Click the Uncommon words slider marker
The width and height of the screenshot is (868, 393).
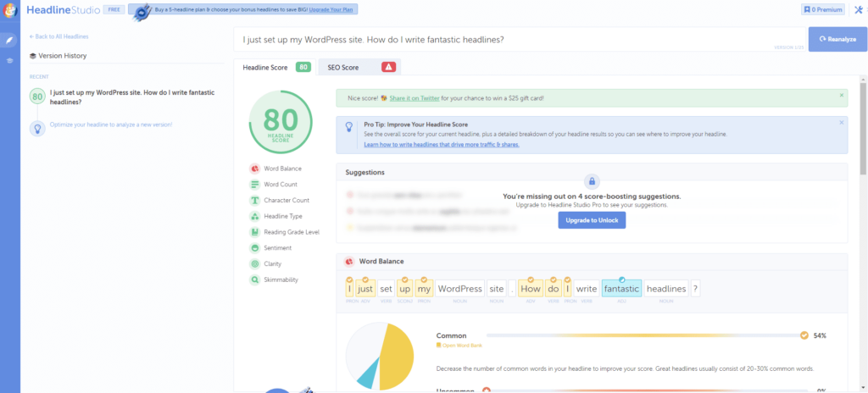click(x=486, y=390)
